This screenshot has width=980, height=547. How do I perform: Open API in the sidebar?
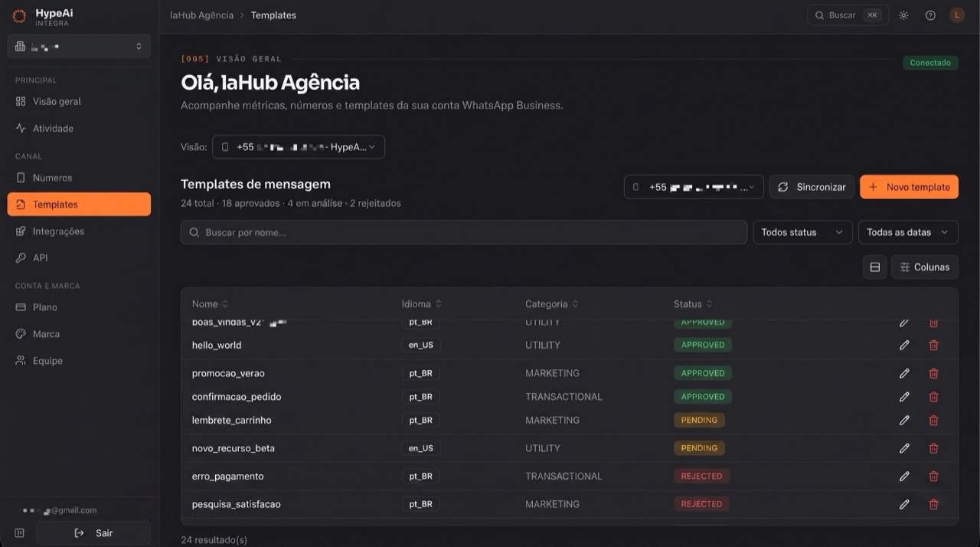(x=79, y=258)
